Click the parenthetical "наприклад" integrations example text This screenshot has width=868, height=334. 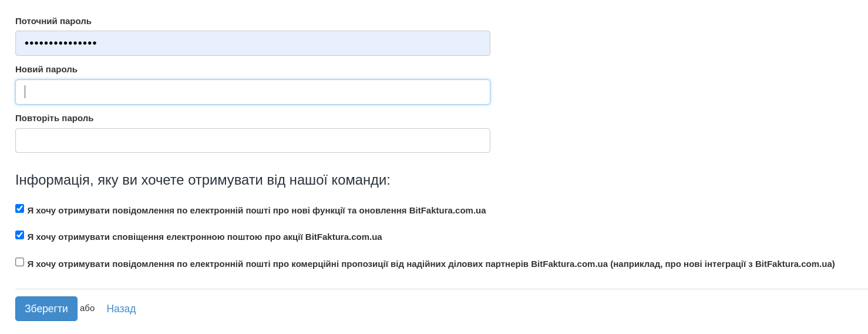coord(722,264)
